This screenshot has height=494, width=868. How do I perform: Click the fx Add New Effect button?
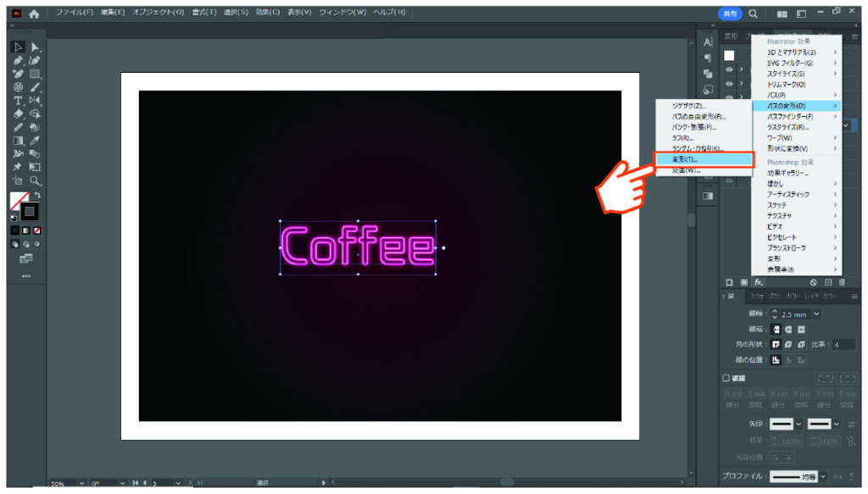point(759,283)
